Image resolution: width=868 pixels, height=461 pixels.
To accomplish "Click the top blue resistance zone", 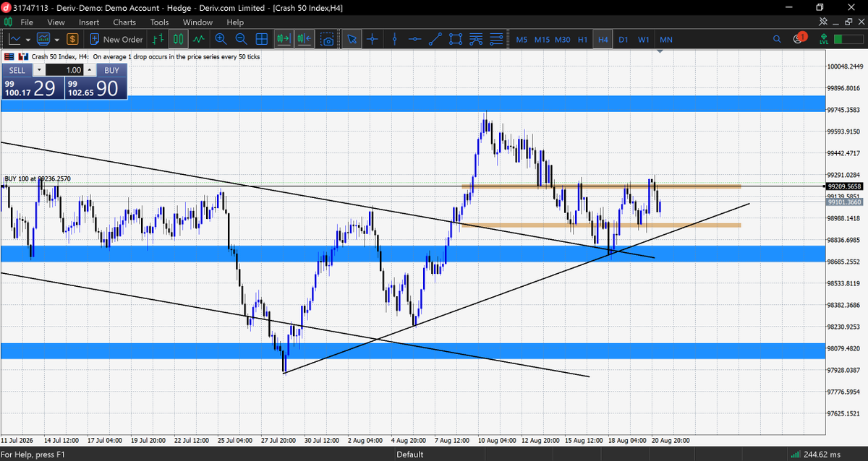I will [412, 103].
